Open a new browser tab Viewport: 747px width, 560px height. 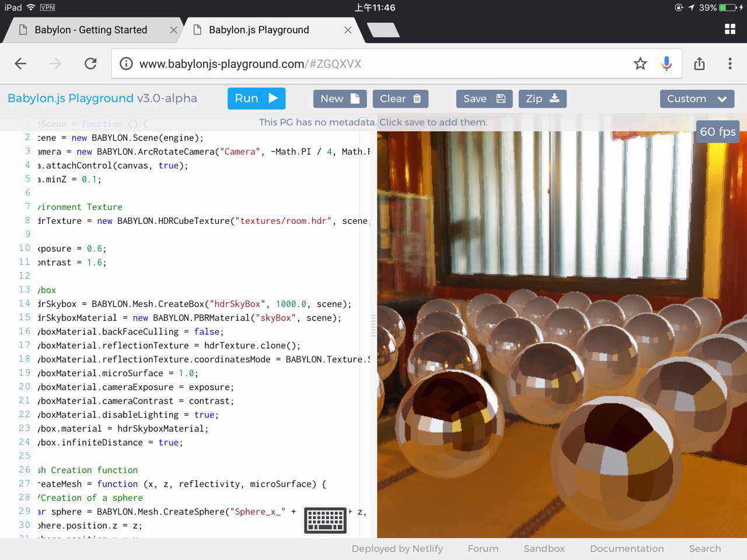point(383,30)
